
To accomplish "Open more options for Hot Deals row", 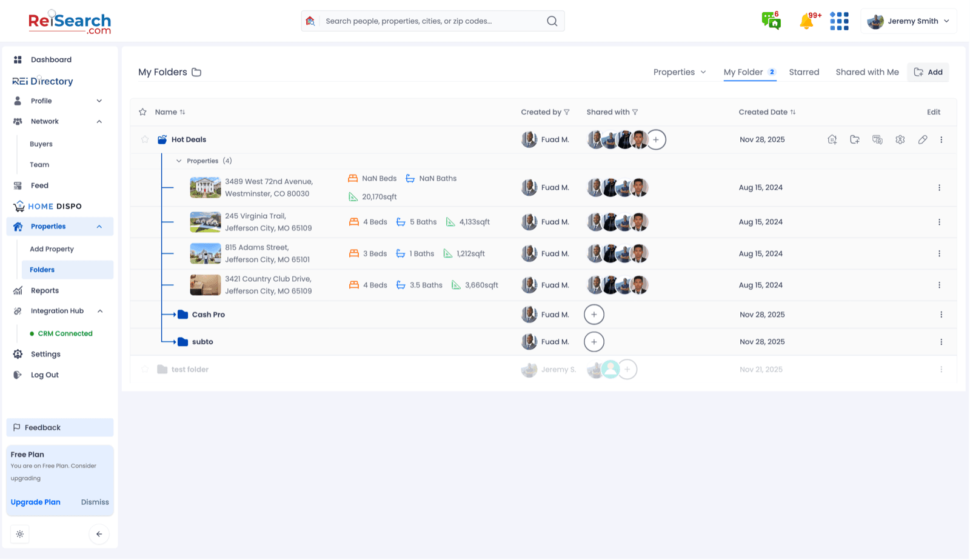I will 942,139.
